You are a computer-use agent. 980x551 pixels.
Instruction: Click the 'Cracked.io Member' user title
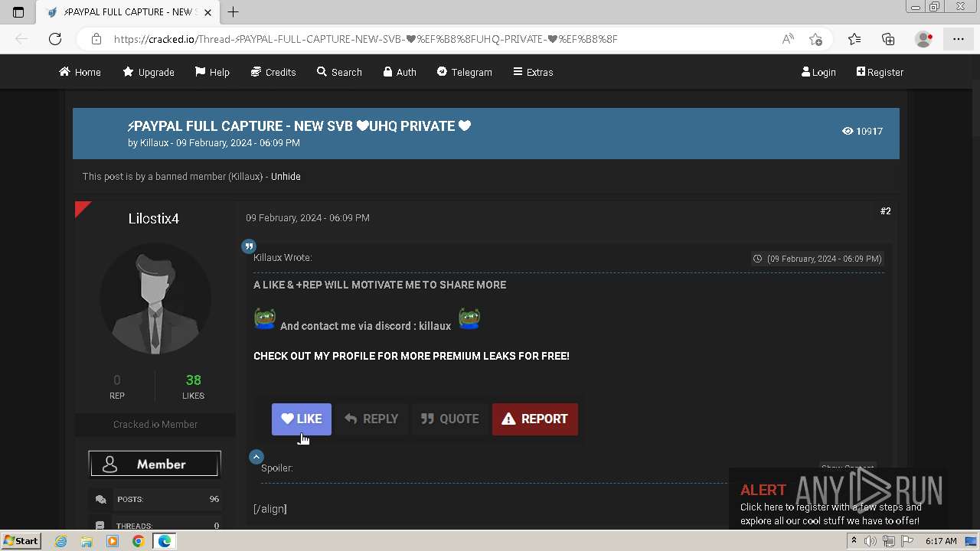(x=155, y=425)
